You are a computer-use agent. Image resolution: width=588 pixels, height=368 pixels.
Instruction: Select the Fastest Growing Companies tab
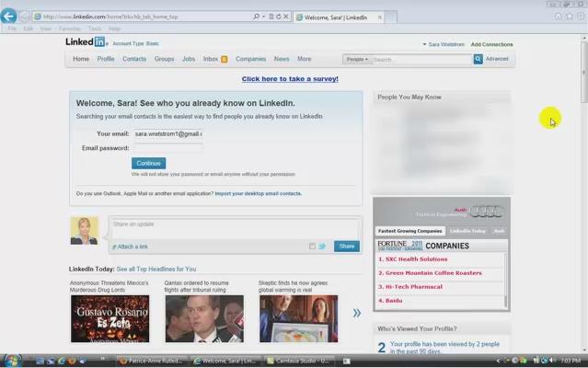click(x=409, y=231)
